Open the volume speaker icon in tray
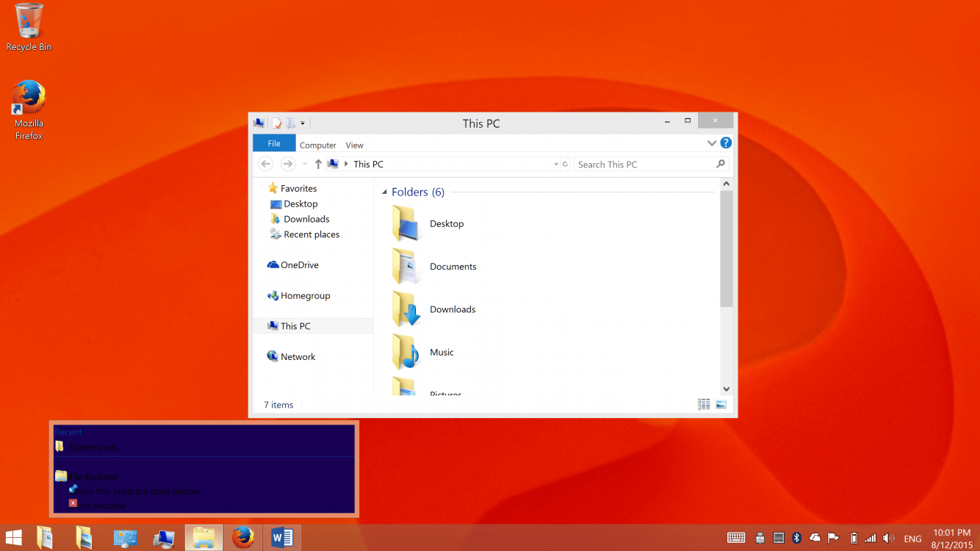 (x=888, y=539)
